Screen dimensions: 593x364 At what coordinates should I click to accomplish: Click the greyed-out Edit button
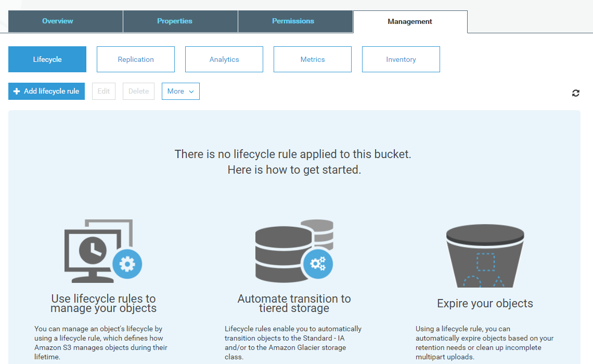[104, 92]
